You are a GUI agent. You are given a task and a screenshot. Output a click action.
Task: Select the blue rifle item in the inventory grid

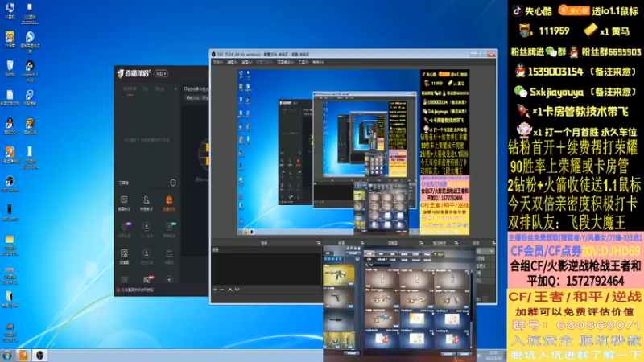(x=381, y=319)
